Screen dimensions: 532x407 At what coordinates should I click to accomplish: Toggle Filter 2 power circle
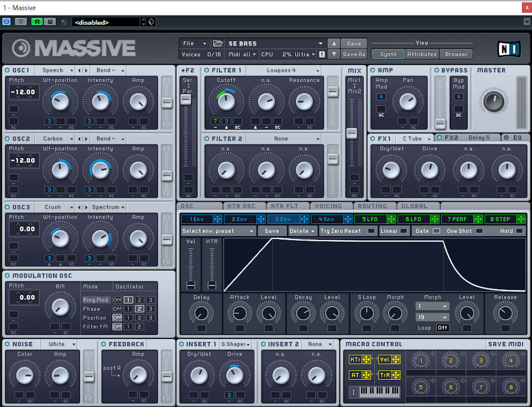[x=207, y=139]
